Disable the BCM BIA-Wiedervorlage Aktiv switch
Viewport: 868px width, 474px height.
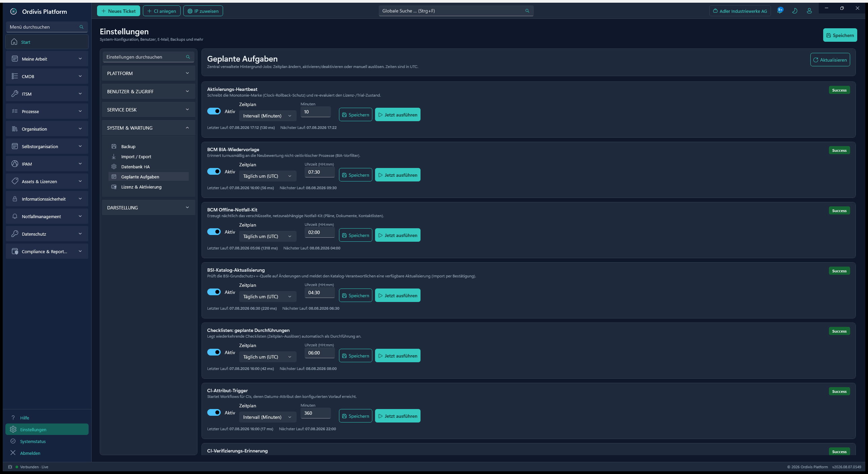click(214, 171)
